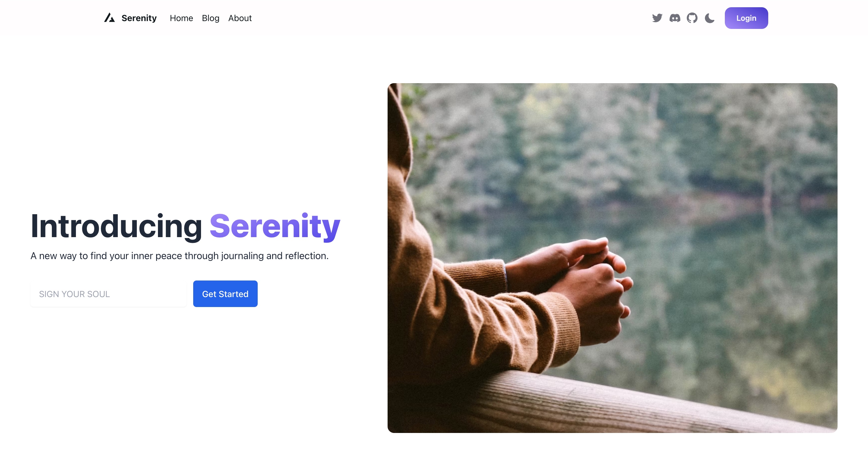Click the inner peace tagline text
Image resolution: width=868 pixels, height=464 pixels.
(x=179, y=256)
